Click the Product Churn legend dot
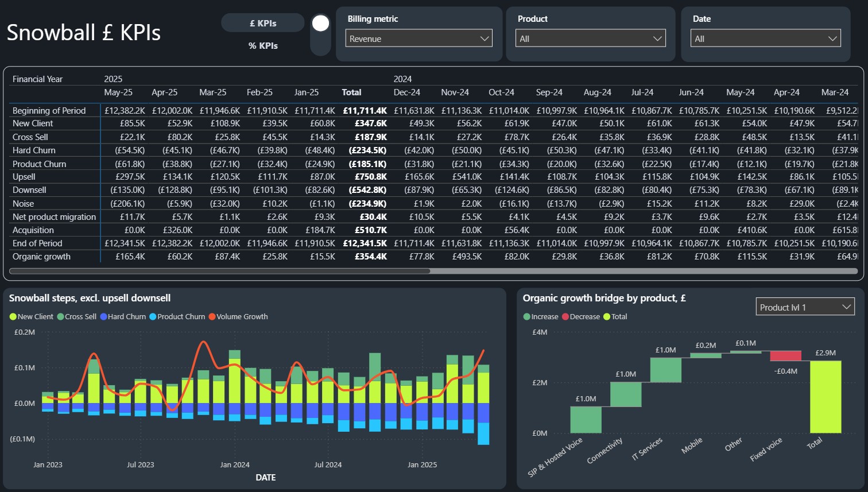The width and height of the screenshot is (868, 492). (153, 317)
